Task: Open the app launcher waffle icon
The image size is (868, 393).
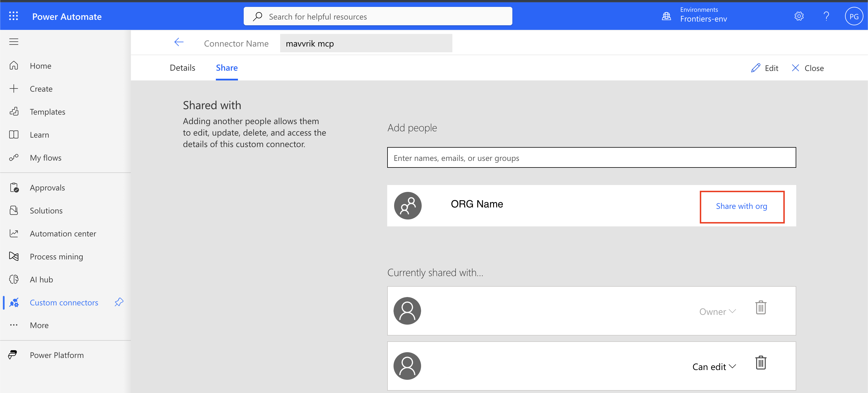Action: pos(13,16)
